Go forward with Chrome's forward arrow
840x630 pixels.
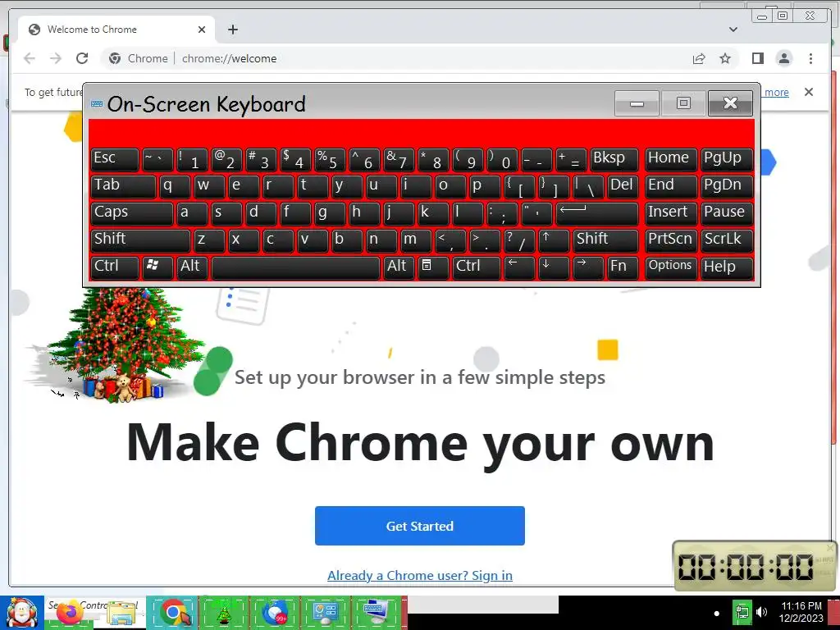coord(56,58)
